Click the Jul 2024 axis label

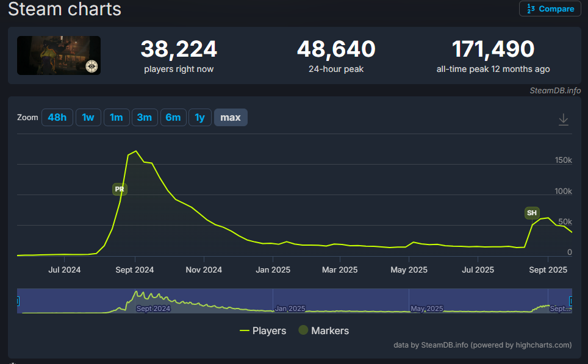[65, 270]
